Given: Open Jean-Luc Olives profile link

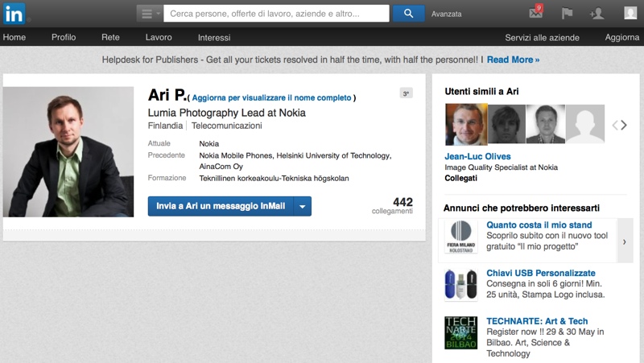Looking at the screenshot, I should coord(477,156).
